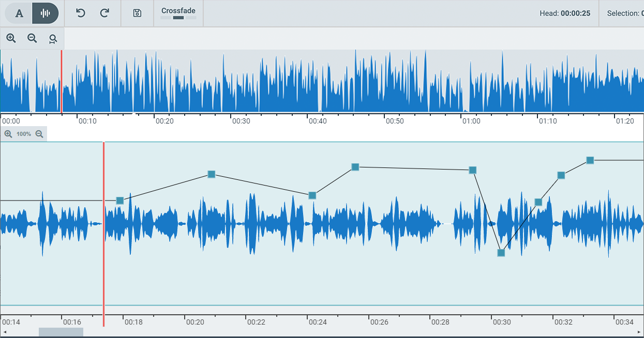This screenshot has width=644, height=338.
Task: Zoom in on the overview waveform
Action: tap(11, 39)
